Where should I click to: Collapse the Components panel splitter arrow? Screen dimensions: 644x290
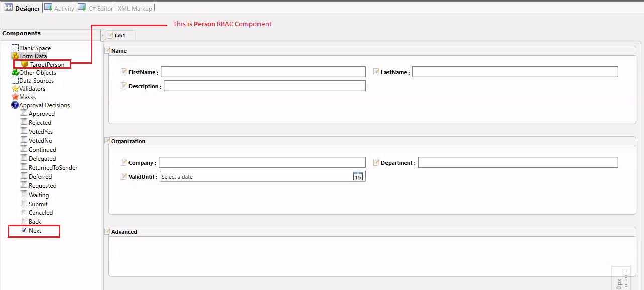102,36
